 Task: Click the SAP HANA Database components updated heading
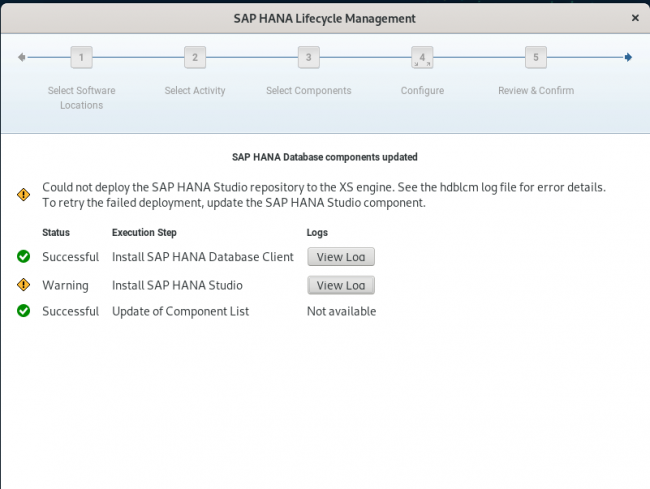point(325,157)
